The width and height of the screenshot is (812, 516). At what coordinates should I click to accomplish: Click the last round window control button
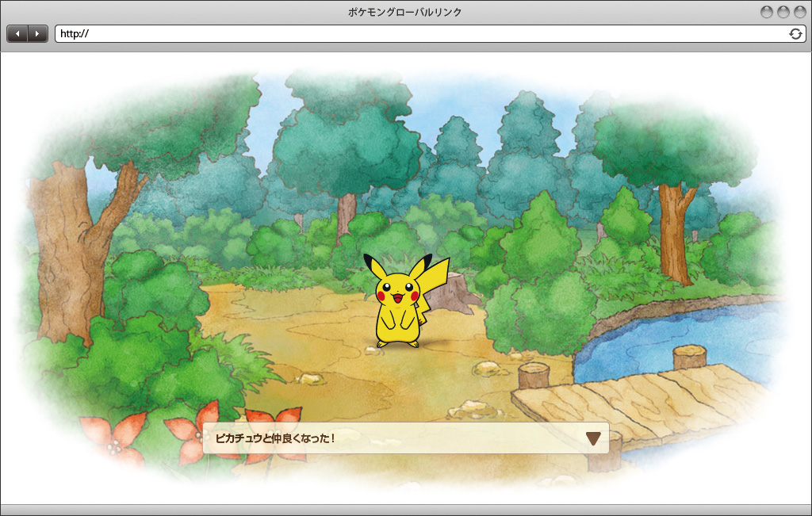tap(799, 12)
